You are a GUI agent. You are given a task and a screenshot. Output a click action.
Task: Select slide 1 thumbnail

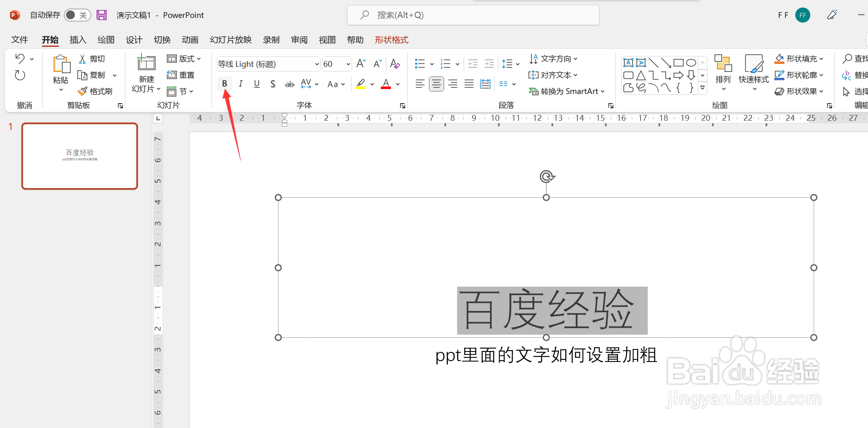[x=80, y=156]
